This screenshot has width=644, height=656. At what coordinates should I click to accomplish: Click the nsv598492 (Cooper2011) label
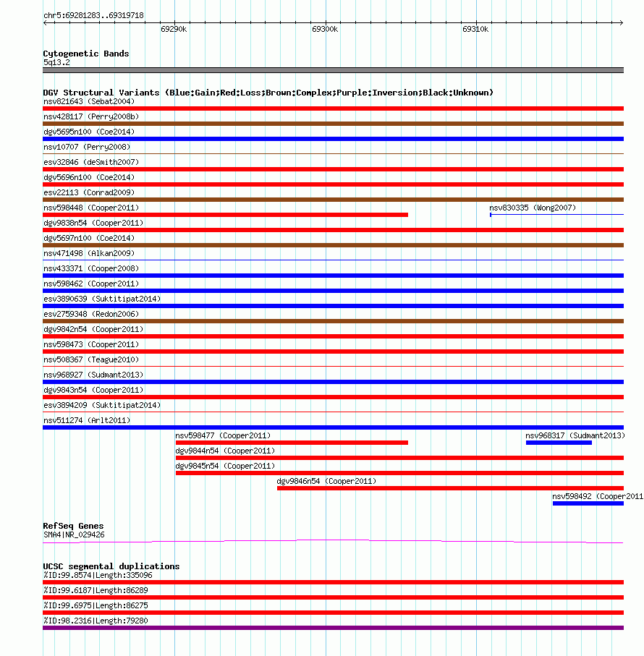point(598,497)
